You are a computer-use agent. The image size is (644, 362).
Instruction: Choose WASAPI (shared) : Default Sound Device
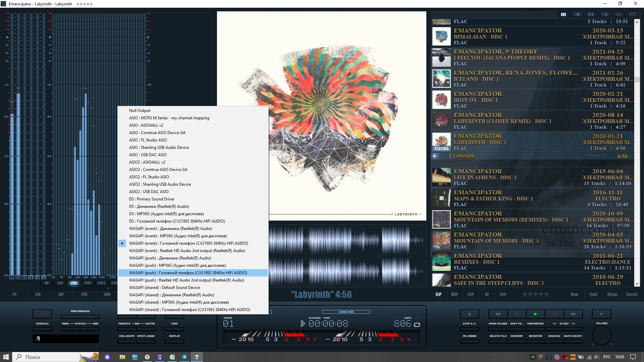click(193, 288)
